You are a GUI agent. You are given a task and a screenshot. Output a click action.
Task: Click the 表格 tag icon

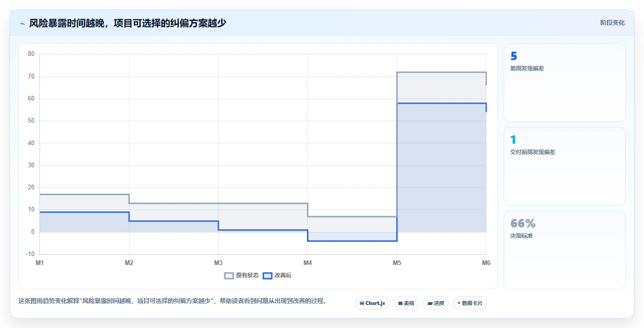tap(400, 304)
